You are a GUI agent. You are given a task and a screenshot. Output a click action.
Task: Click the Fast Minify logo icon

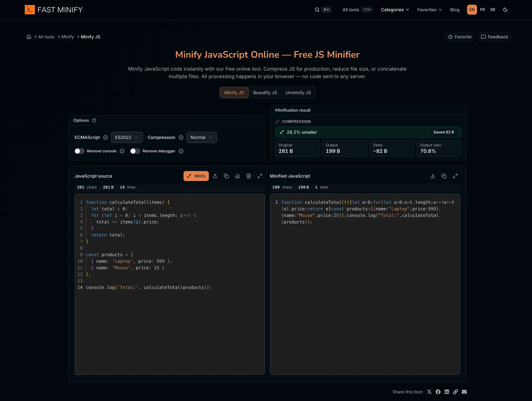point(30,10)
